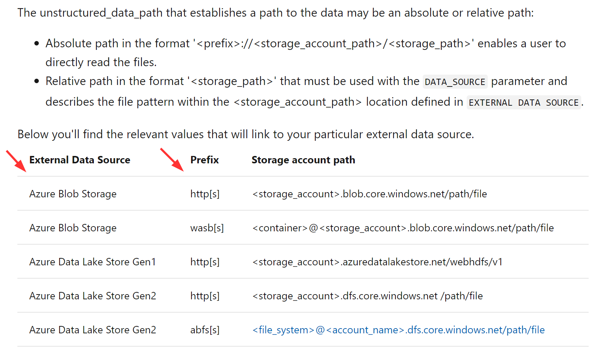Click Azure Data Lake Store Gen2 in the abfs[s] row
Screen dimensions: 599x364
point(92,330)
